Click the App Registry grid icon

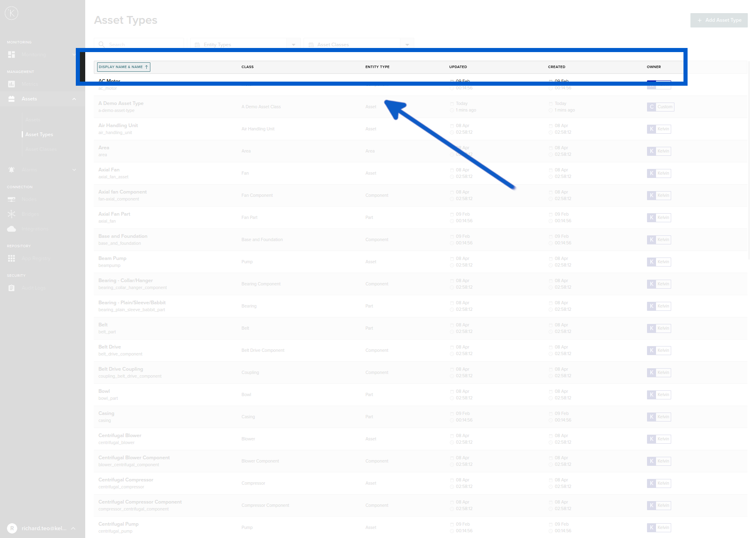(11, 259)
